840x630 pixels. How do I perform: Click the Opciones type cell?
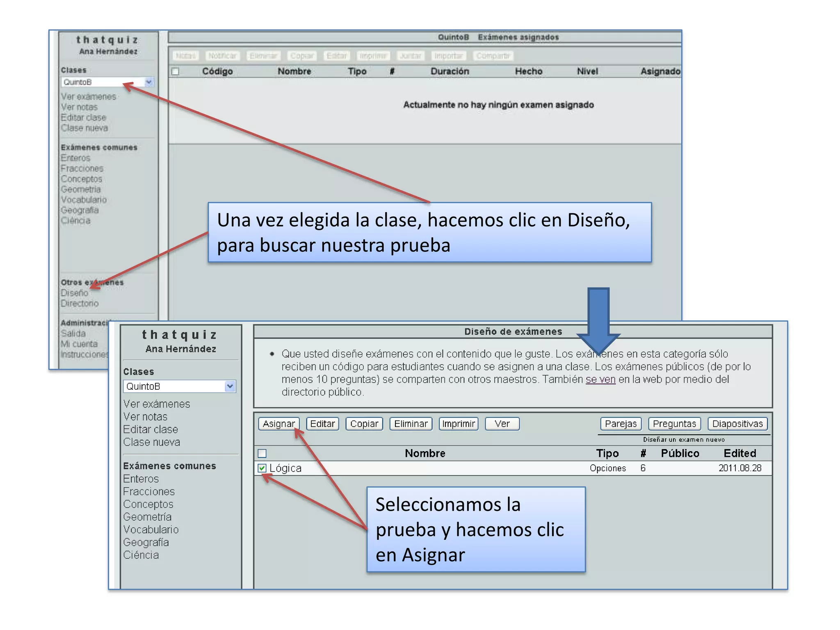(x=608, y=468)
